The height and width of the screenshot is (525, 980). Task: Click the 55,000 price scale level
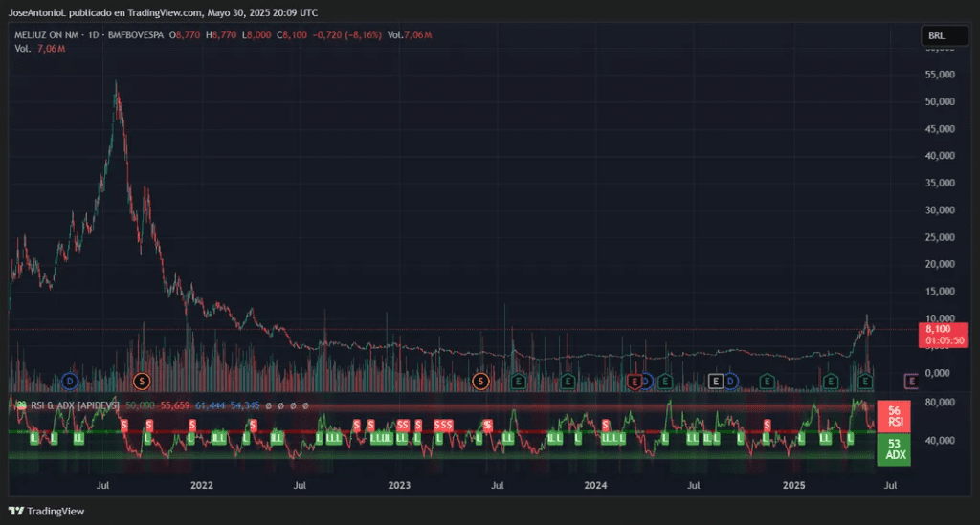(941, 74)
